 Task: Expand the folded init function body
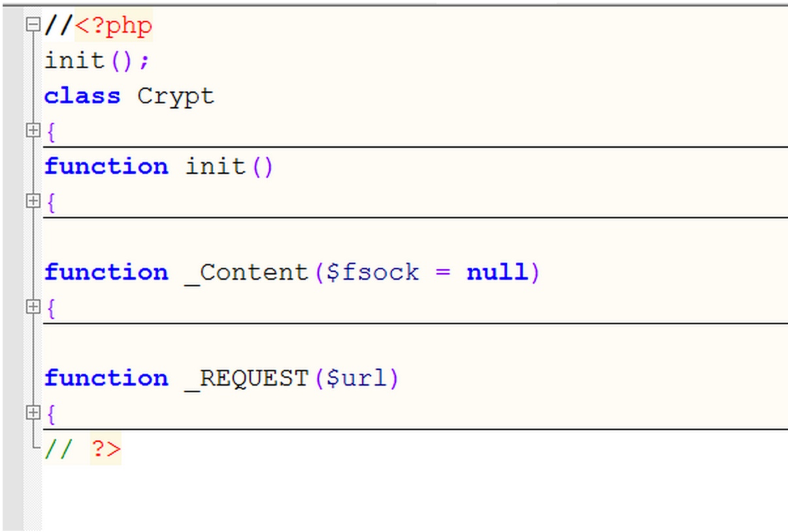pyautogui.click(x=33, y=201)
